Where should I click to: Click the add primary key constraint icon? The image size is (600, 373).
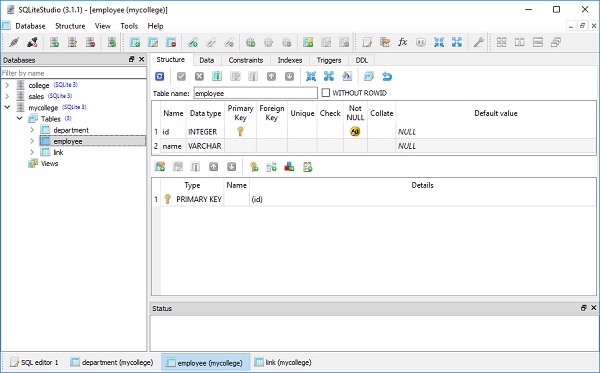point(254,167)
